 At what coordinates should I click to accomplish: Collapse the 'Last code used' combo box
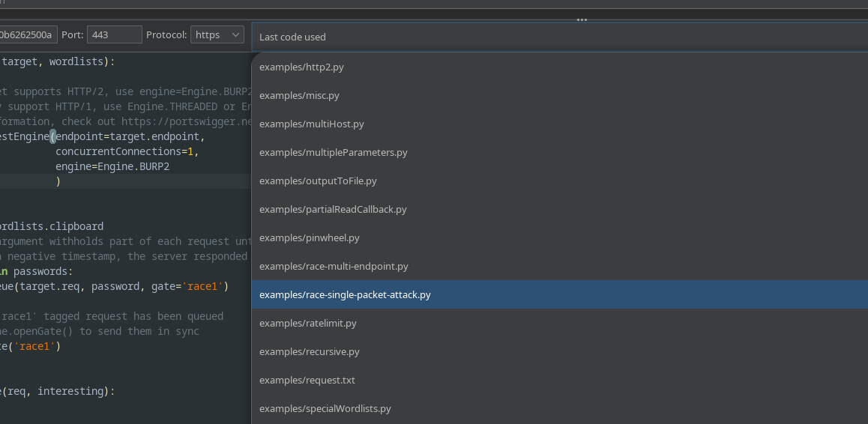pyautogui.click(x=558, y=37)
